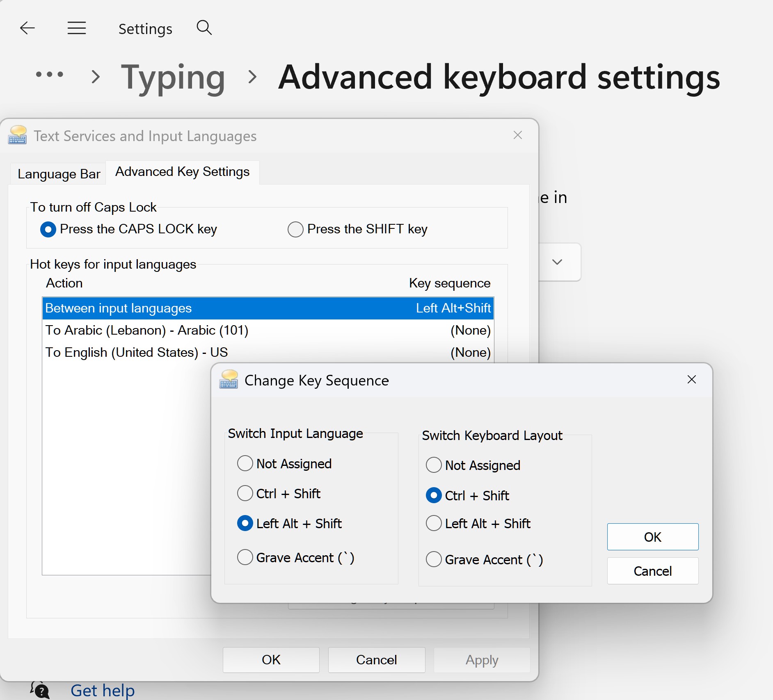Select 'To Arabic (Lebanon) - Arabic (101)' row
773x700 pixels.
(268, 330)
